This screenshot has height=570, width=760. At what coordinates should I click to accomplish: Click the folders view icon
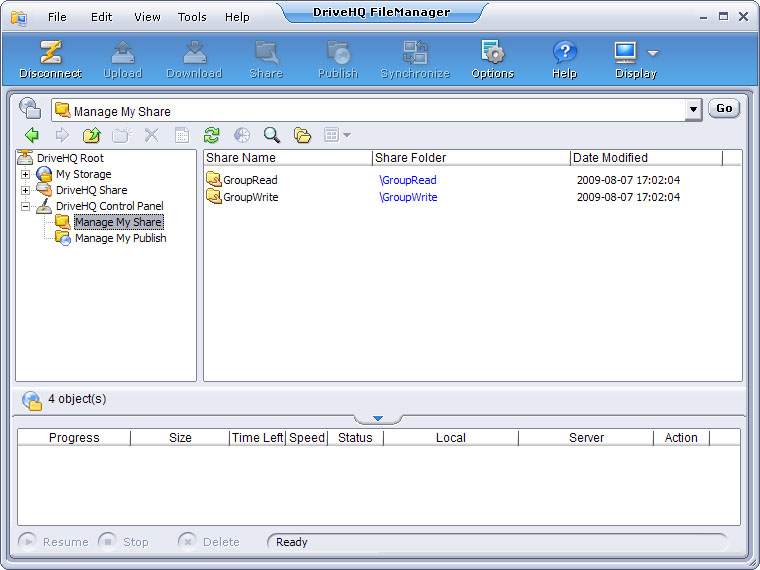[302, 135]
